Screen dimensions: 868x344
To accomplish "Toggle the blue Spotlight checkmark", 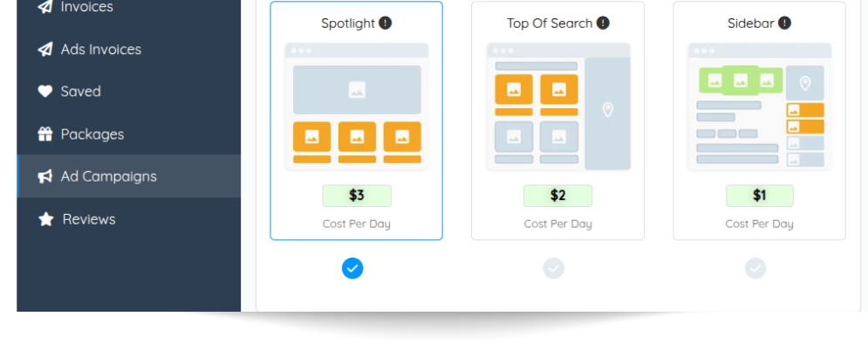I will (352, 268).
